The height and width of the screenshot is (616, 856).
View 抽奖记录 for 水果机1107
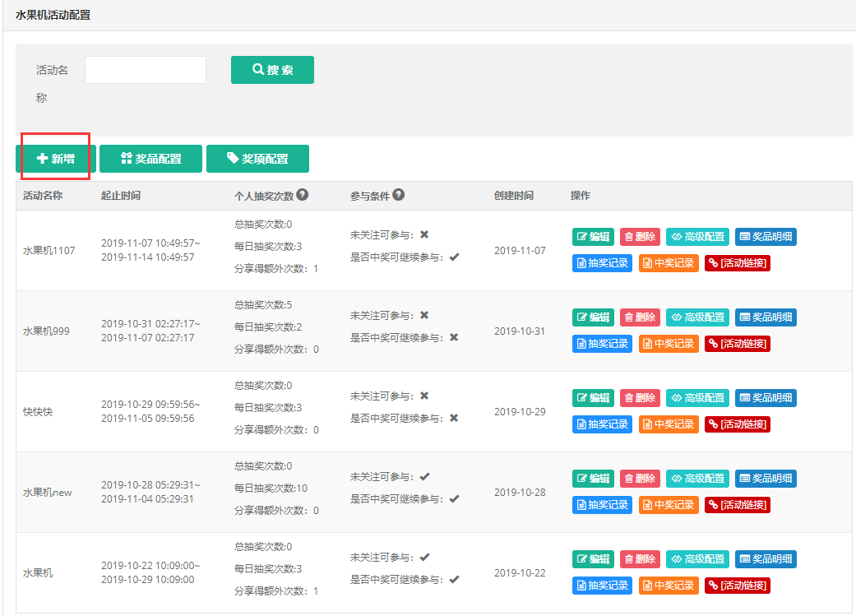(x=602, y=263)
